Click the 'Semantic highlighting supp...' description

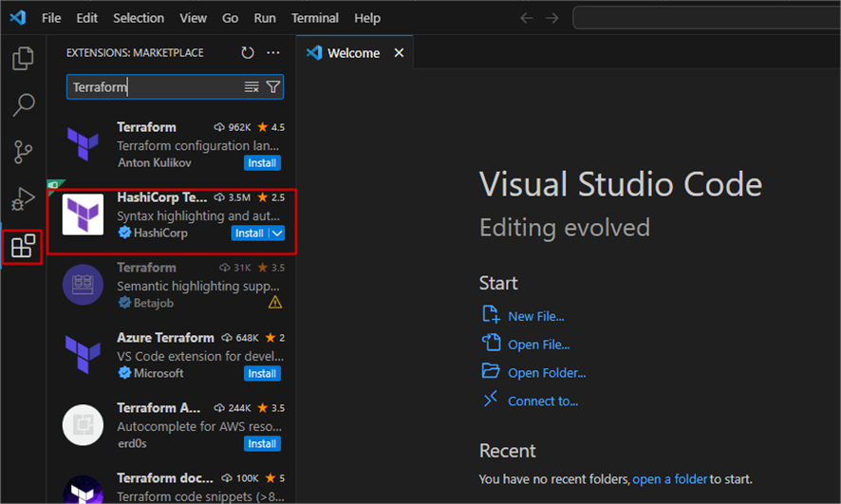point(198,286)
